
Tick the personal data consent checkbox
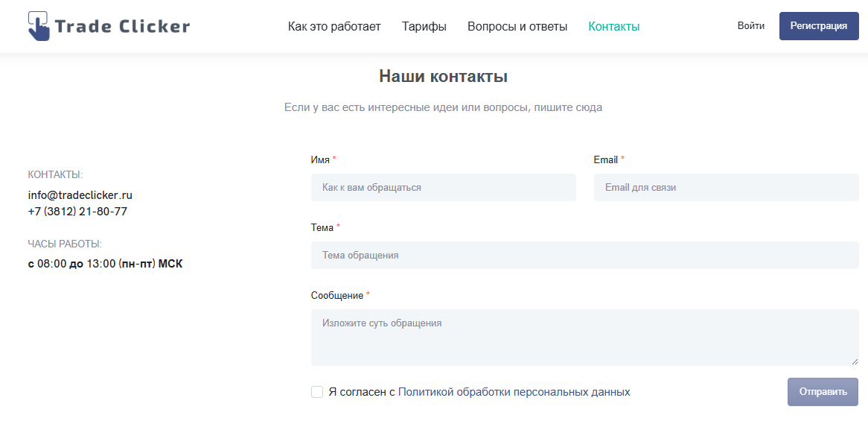point(317,392)
